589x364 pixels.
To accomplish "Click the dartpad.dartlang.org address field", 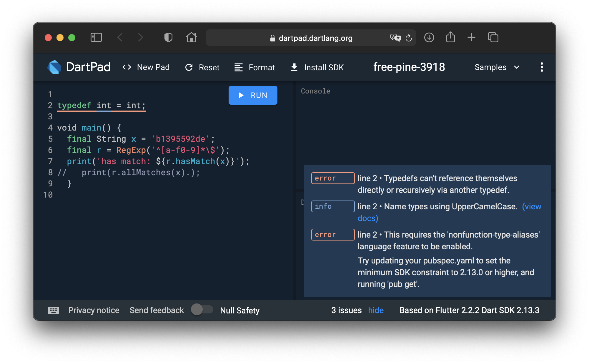I will (x=311, y=38).
